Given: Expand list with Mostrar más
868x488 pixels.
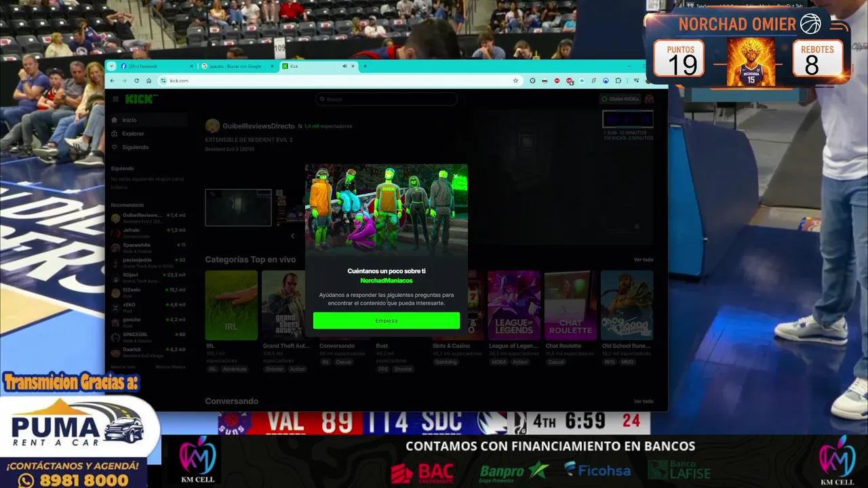Looking at the screenshot, I should pos(123,367).
